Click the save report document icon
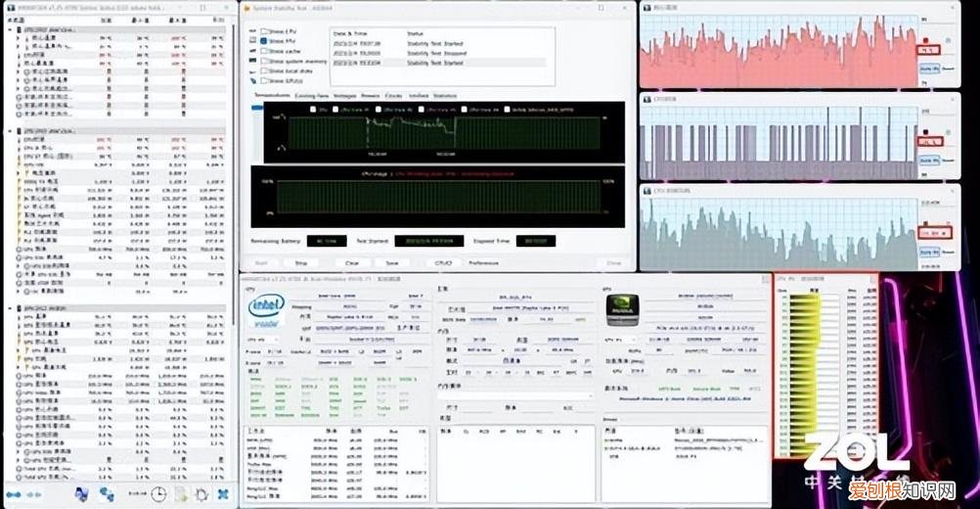 pyautogui.click(x=181, y=494)
